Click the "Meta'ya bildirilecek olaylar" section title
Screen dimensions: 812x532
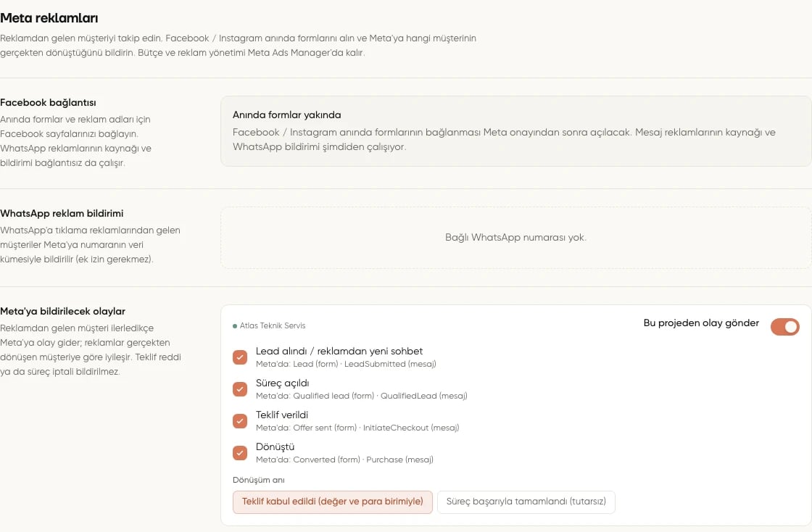[62, 311]
